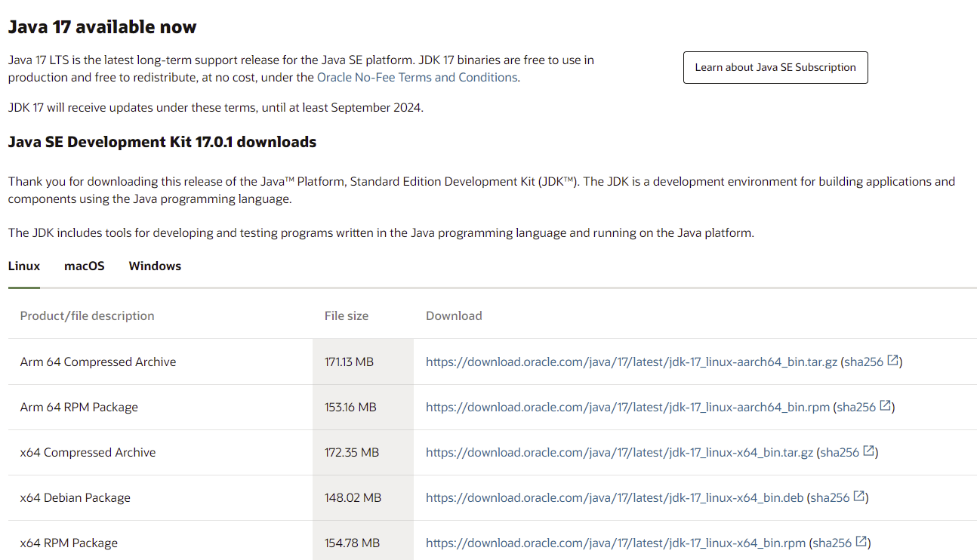Switch to the Windows tab
The width and height of the screenshot is (977, 560).
155,266
